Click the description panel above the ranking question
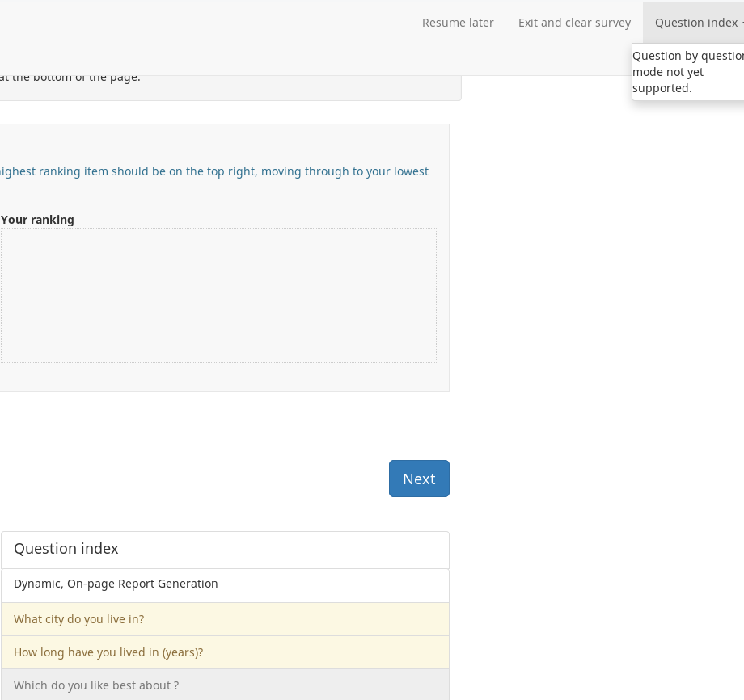This screenshot has width=744, height=700. coord(243,89)
